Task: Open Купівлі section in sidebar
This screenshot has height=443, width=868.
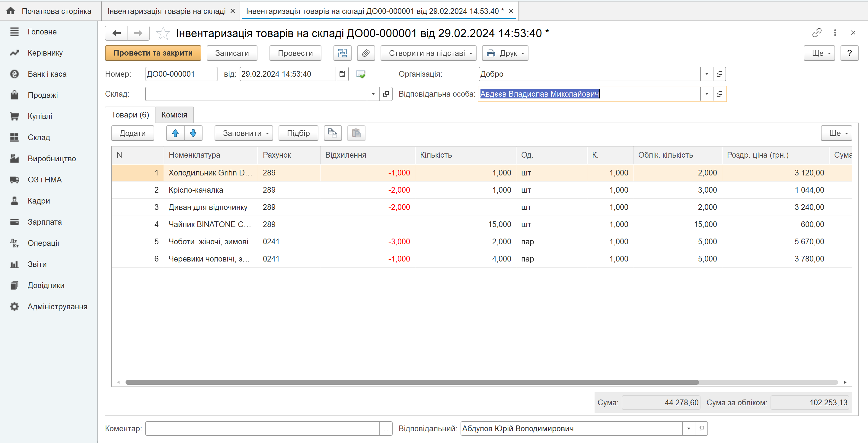Action: pos(40,116)
